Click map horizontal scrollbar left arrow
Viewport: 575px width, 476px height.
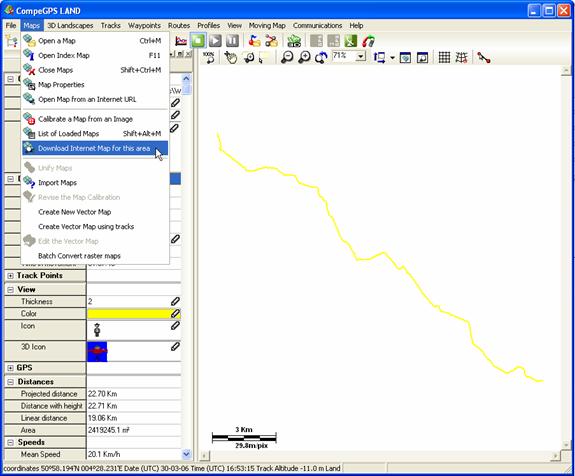point(205,456)
